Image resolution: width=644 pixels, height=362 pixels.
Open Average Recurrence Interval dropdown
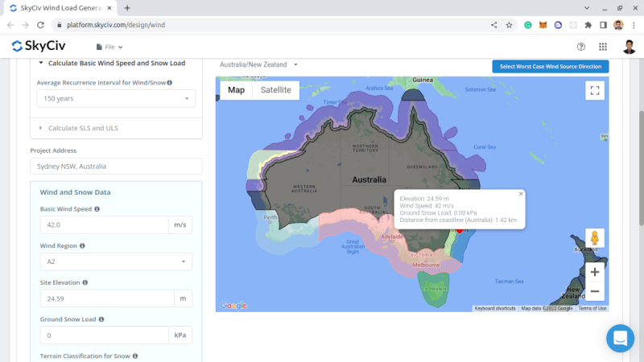[x=116, y=98]
